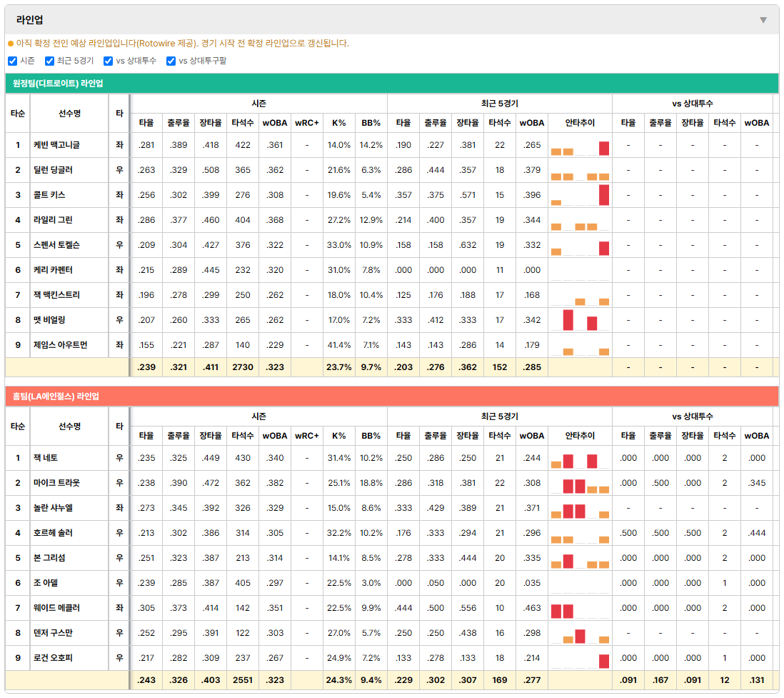This screenshot has height=698, width=784.
Task: Uncheck the 시즌 checkbox
Action: (13, 61)
